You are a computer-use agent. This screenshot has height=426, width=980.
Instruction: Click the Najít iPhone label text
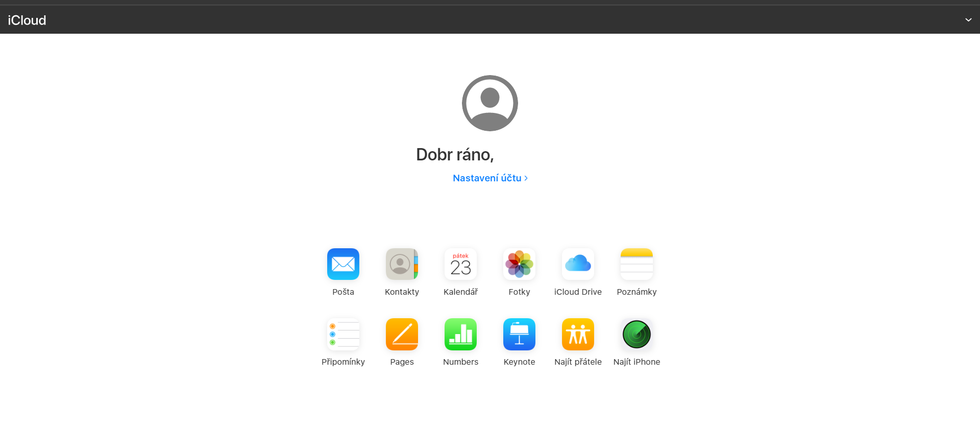pos(636,362)
